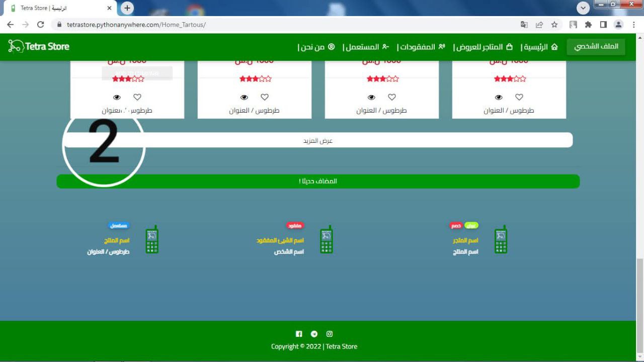Click eye view icon on rightmost product card
The height and width of the screenshot is (362, 644).
(x=499, y=98)
